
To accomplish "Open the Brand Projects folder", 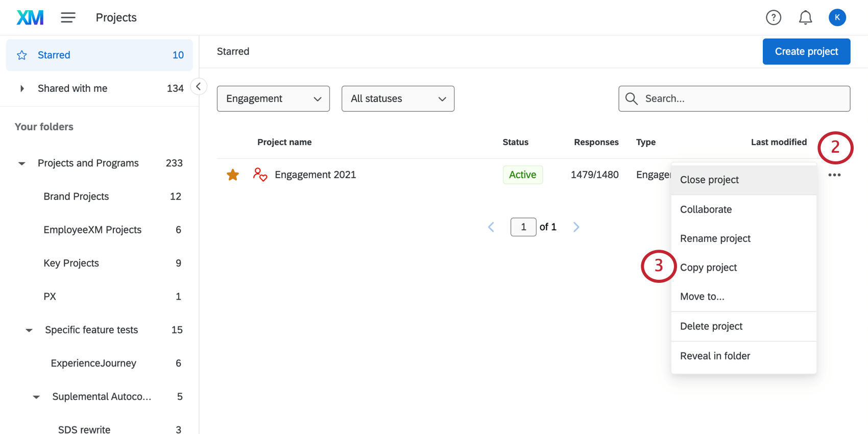I will [76, 196].
